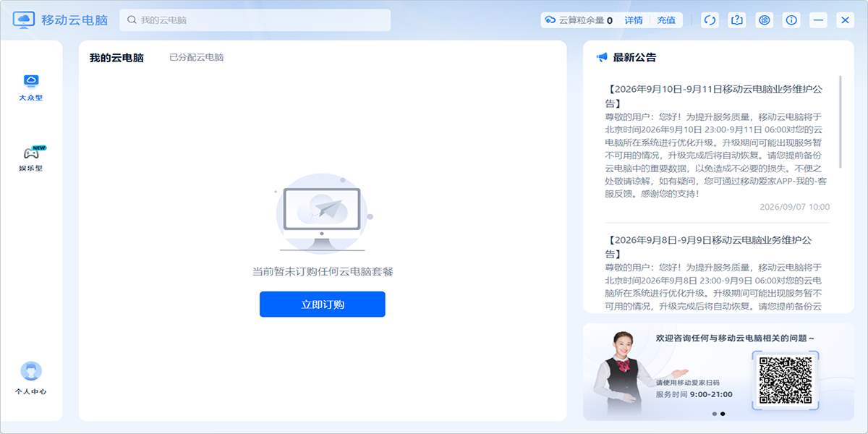The image size is (868, 434).
Task: Click the refresh icon in the title bar
Action: point(710,20)
